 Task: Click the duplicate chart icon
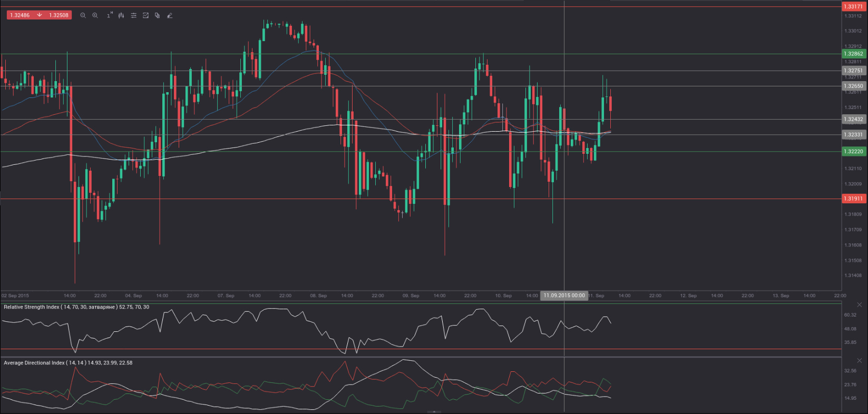[158, 15]
